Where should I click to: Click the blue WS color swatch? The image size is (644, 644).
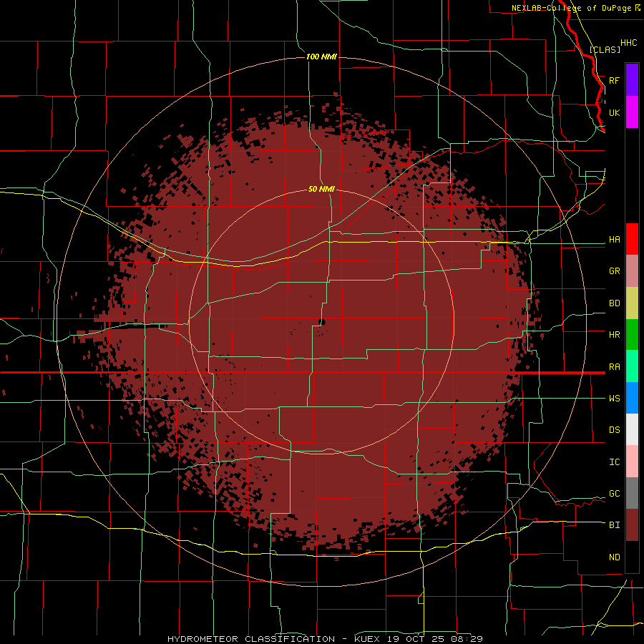click(x=632, y=398)
